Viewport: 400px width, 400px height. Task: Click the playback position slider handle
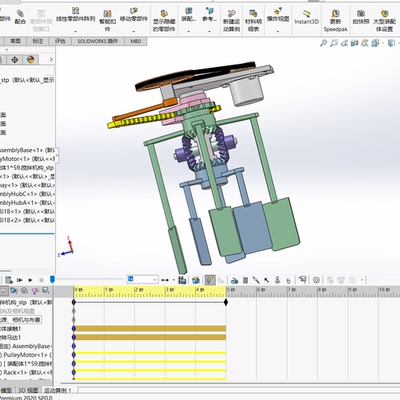52,279
